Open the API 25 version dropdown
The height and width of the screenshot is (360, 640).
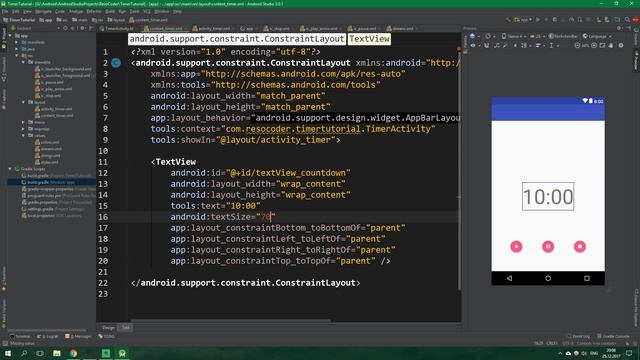[x=537, y=36]
